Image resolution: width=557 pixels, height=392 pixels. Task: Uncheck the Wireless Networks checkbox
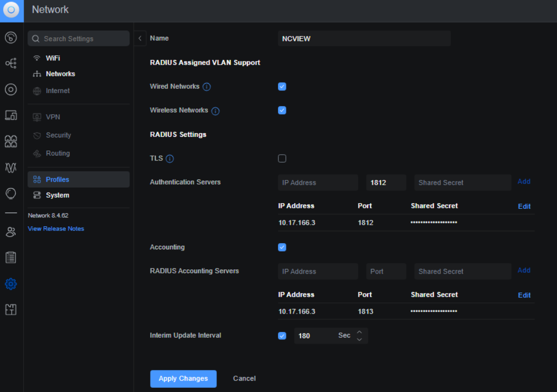click(x=282, y=110)
